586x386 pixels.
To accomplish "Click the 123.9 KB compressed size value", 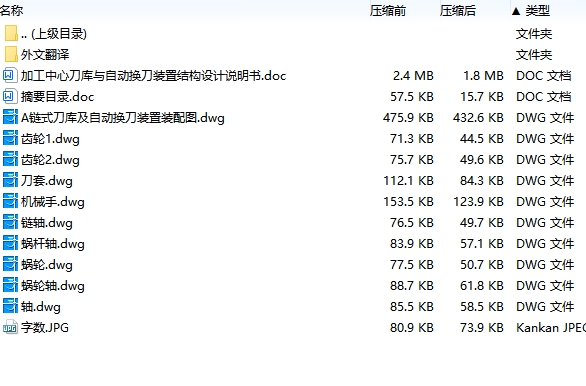I will [x=478, y=202].
